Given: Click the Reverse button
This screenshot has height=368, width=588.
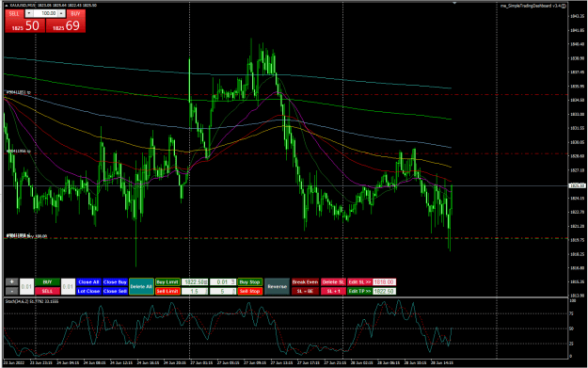Looking at the screenshot, I should [x=278, y=287].
